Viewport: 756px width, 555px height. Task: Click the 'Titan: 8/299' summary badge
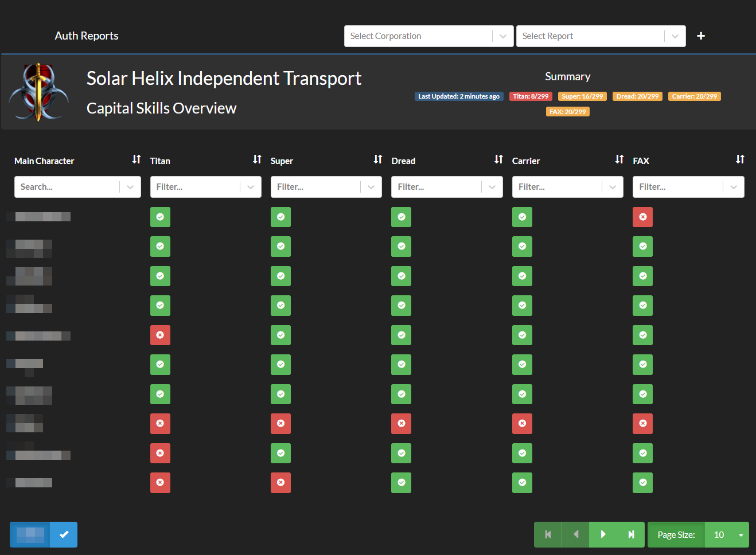(x=531, y=96)
